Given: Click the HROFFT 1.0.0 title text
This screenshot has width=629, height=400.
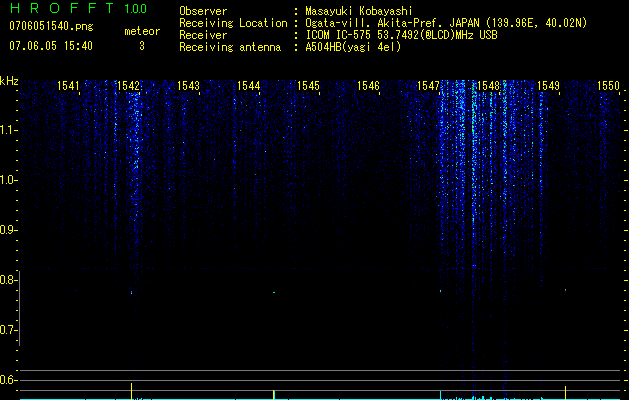Looking at the screenshot, I should (78, 8).
